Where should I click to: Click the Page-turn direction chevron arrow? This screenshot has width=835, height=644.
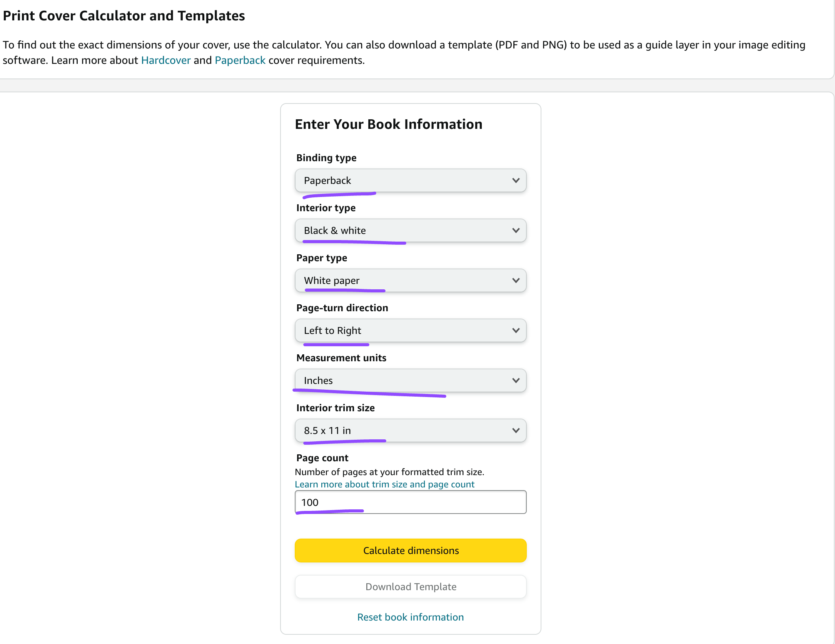[516, 330]
